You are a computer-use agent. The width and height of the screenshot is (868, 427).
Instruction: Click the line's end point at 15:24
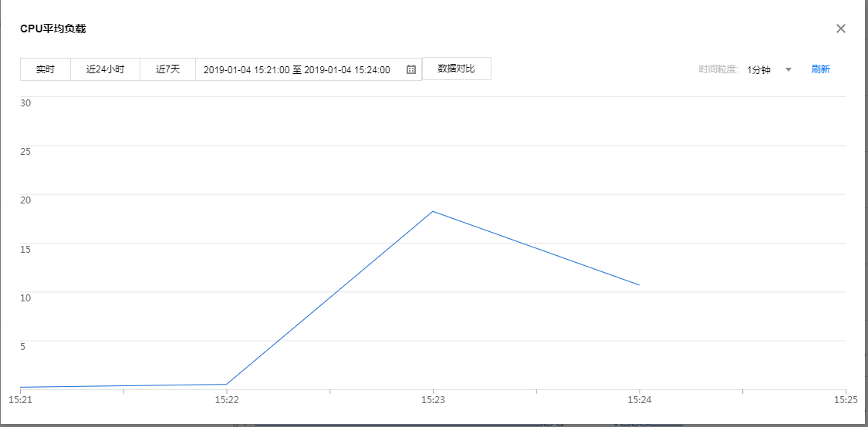640,285
